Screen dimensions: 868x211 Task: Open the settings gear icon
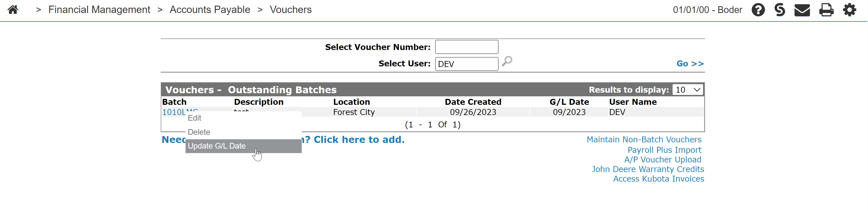pos(849,9)
